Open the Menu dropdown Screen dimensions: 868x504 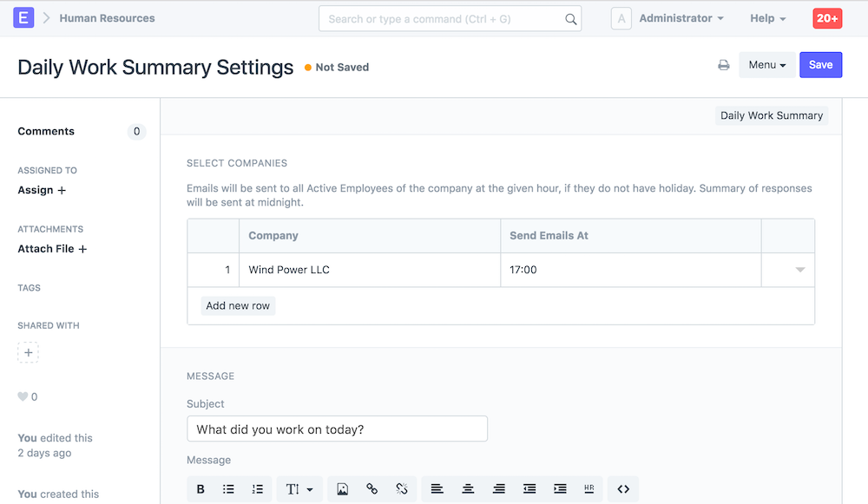(x=766, y=65)
